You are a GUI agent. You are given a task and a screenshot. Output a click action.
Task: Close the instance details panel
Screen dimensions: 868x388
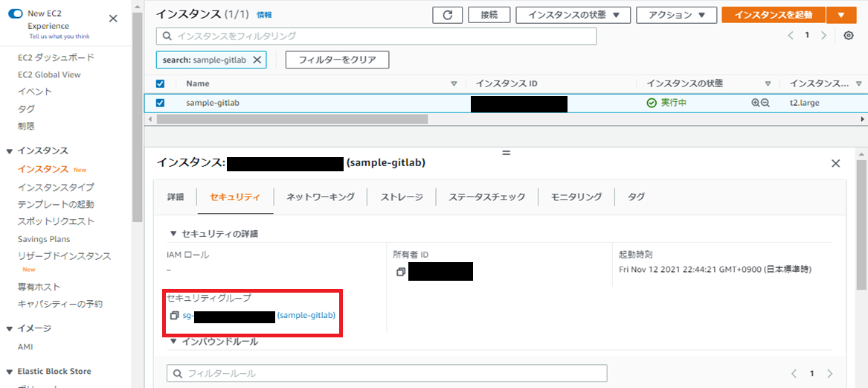(x=836, y=163)
